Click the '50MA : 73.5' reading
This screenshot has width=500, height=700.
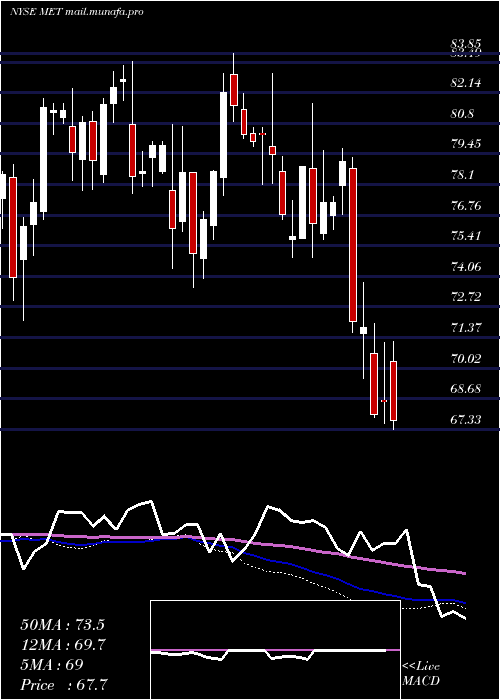(62, 625)
